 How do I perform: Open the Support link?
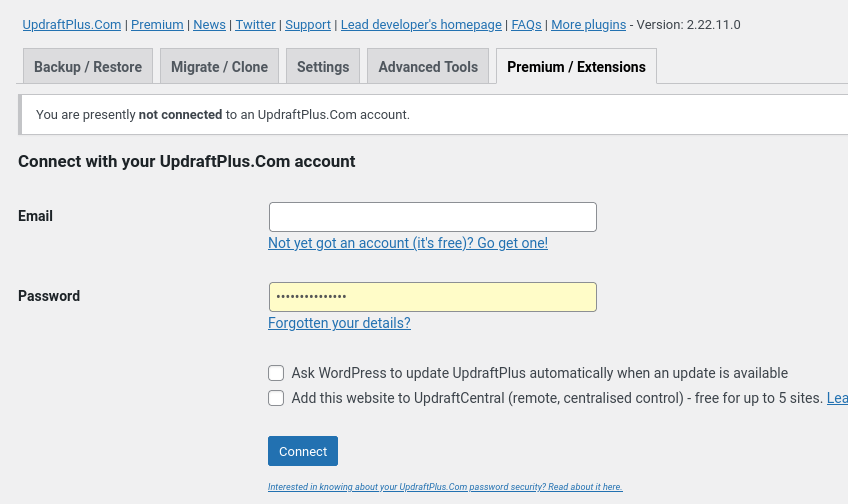(308, 24)
